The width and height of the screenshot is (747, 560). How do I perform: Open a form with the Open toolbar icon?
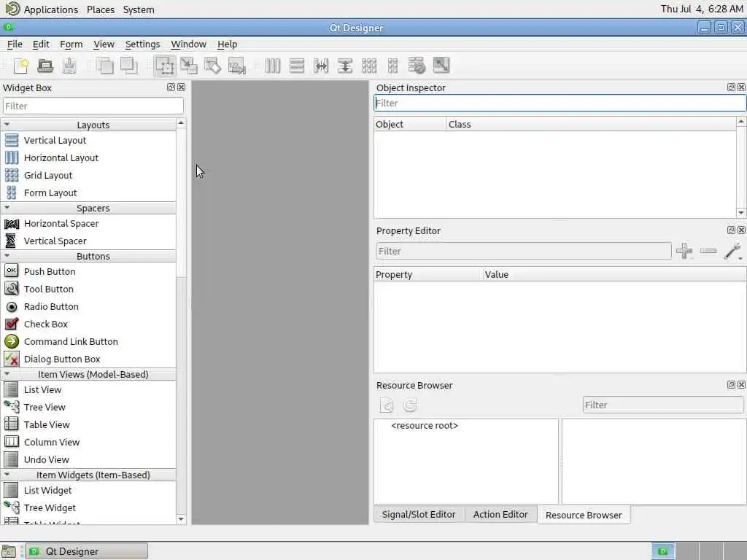click(45, 66)
